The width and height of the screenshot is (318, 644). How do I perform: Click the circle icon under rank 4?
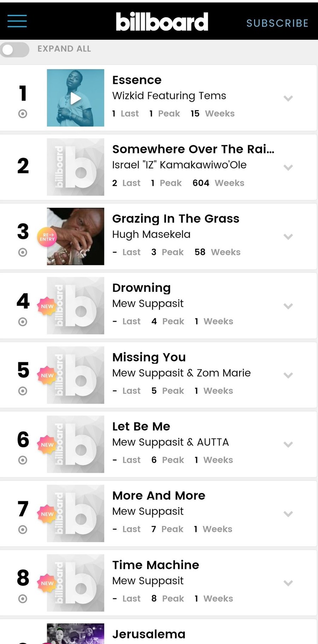23,322
